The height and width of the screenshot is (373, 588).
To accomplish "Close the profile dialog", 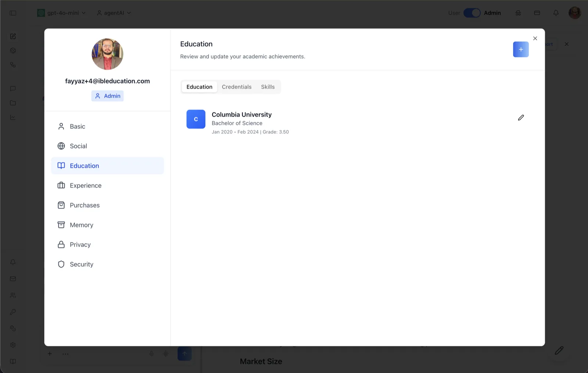I will pyautogui.click(x=535, y=38).
